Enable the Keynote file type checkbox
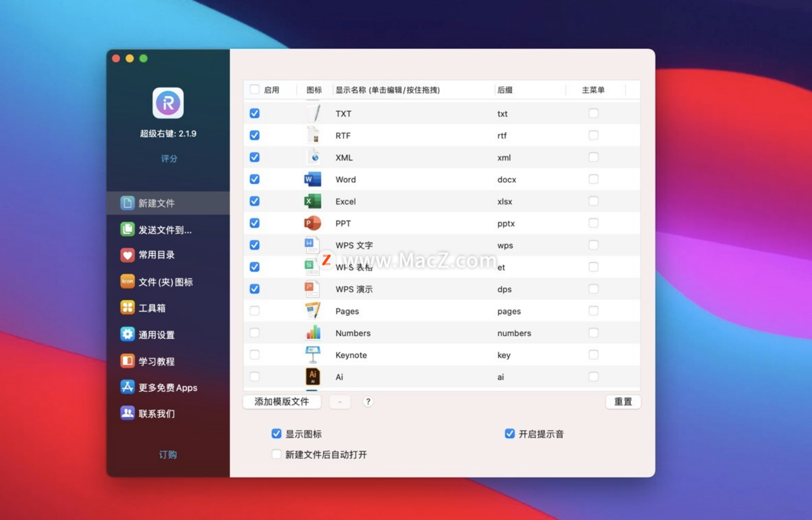The height and width of the screenshot is (520, 812). [x=254, y=355]
